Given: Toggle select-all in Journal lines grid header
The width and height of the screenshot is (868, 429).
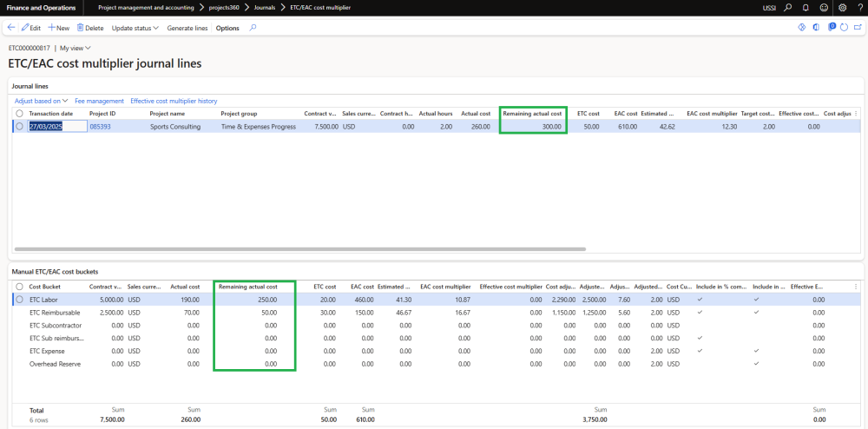Looking at the screenshot, I should [x=19, y=114].
